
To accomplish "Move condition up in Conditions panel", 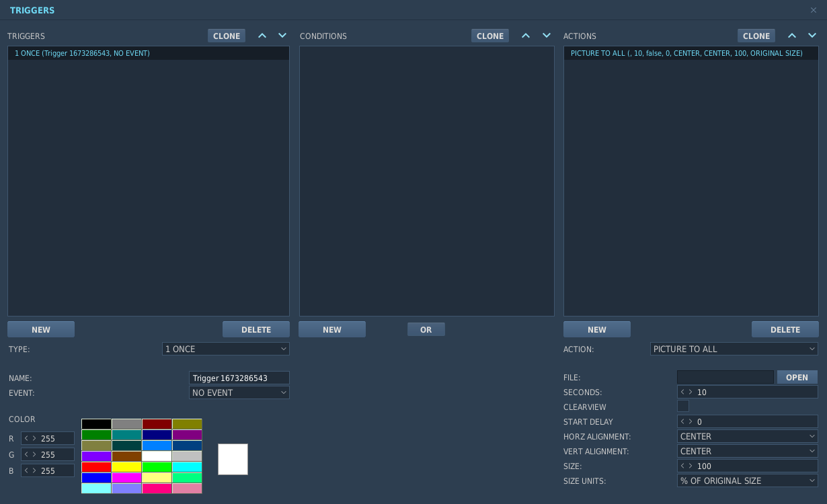I will coord(526,36).
